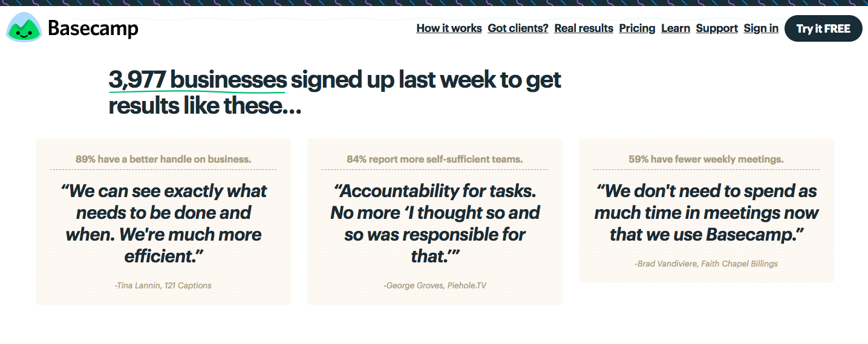Image resolution: width=868 pixels, height=344 pixels.
Task: Click the Basecamp wordmark text
Action: 93,28
